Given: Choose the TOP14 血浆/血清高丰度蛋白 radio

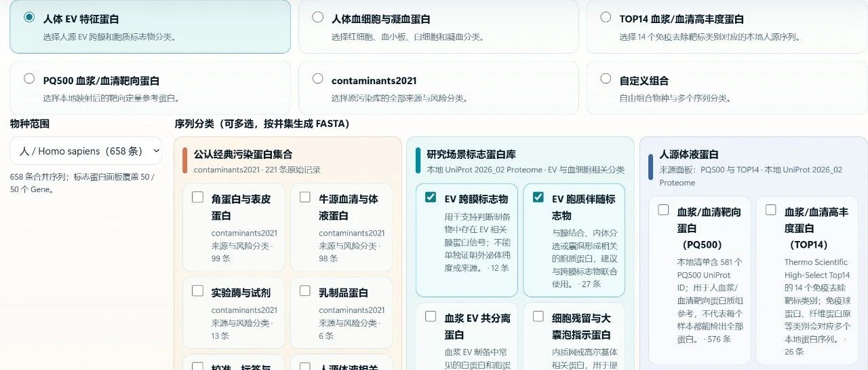Looking at the screenshot, I should (x=606, y=18).
